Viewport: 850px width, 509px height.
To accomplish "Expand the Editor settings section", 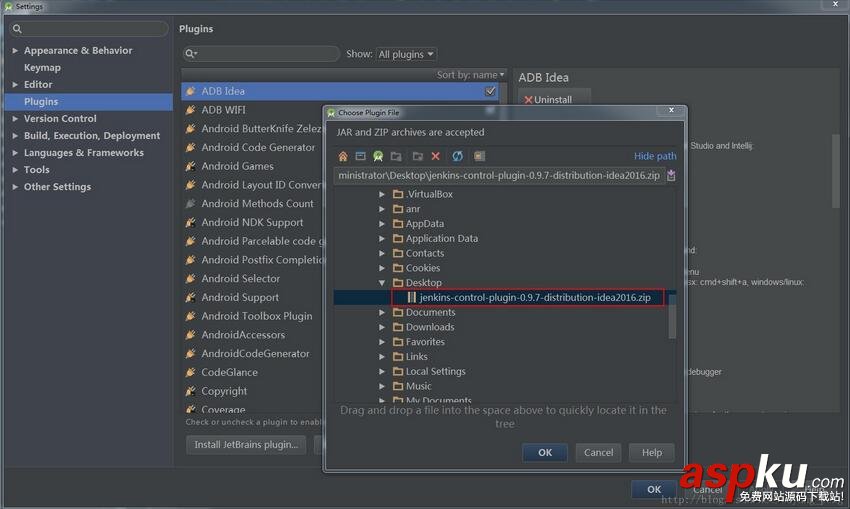I will 15,85.
